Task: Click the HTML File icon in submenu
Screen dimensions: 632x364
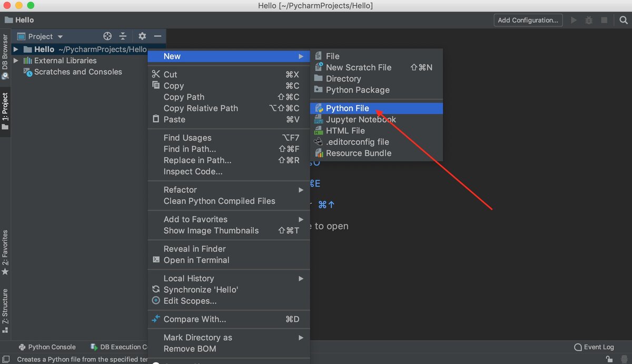Action: coord(319,131)
